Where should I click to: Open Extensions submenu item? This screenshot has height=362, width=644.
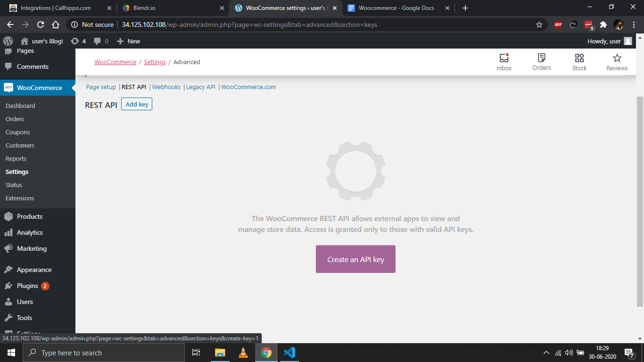(20, 198)
